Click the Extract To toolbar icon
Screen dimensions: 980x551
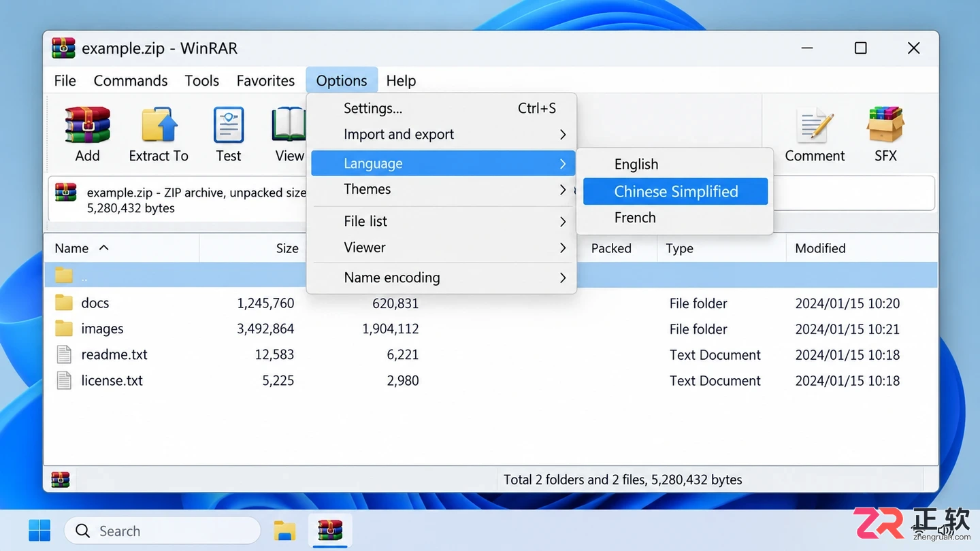pyautogui.click(x=159, y=124)
